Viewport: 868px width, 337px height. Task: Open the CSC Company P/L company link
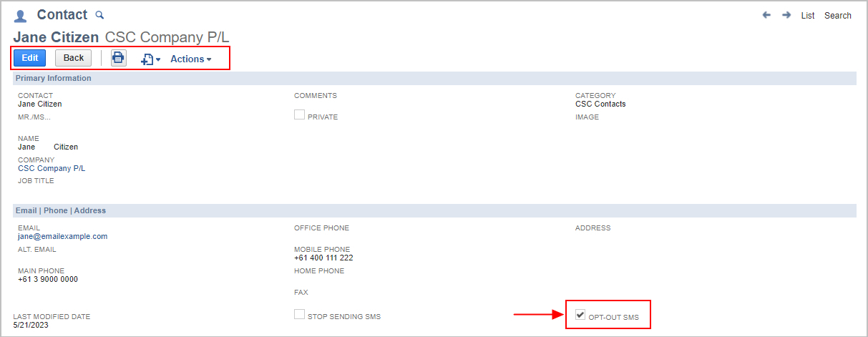(52, 169)
